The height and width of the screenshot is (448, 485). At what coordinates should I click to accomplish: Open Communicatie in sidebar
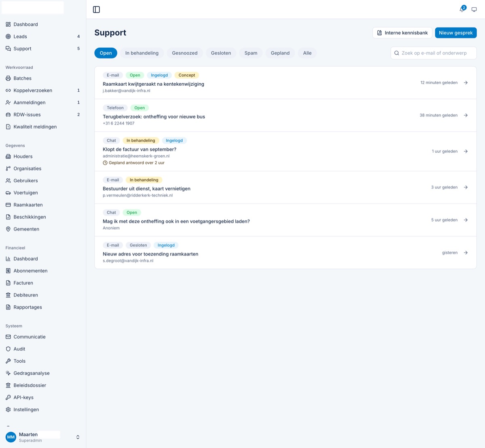[x=43, y=337]
